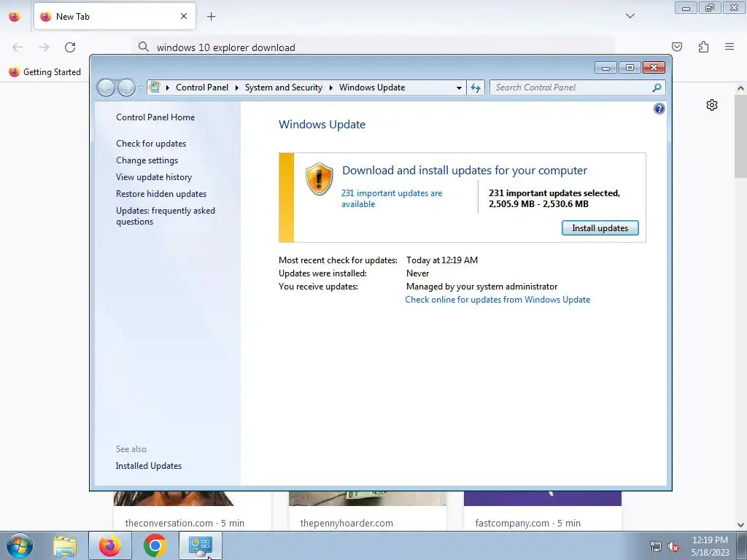Open Firefox list all tabs chevron

[630, 16]
